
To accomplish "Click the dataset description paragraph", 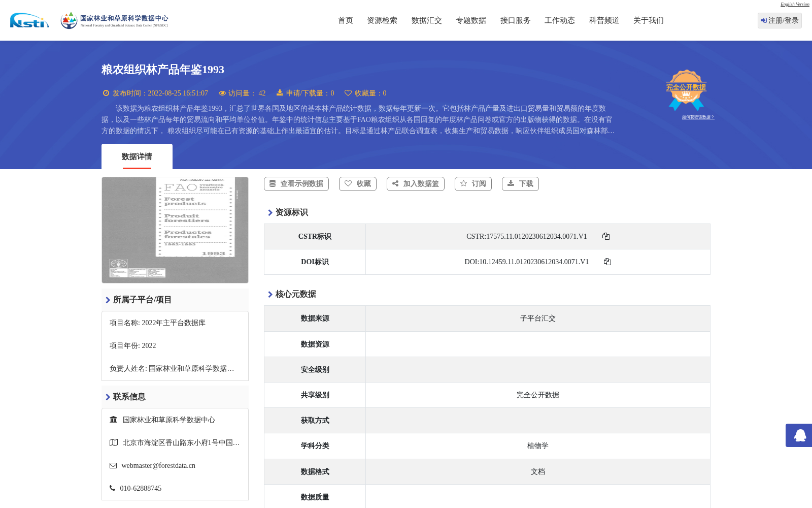I will pos(358,119).
